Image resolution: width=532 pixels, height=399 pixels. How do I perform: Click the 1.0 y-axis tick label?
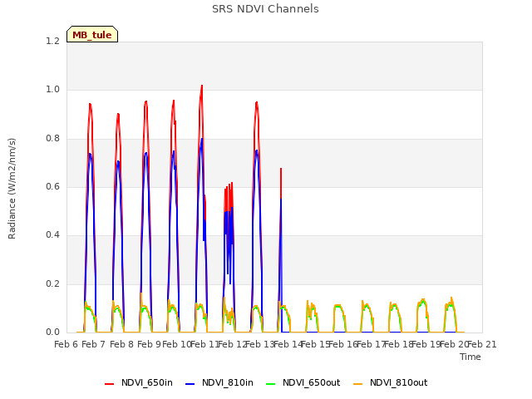(52, 90)
